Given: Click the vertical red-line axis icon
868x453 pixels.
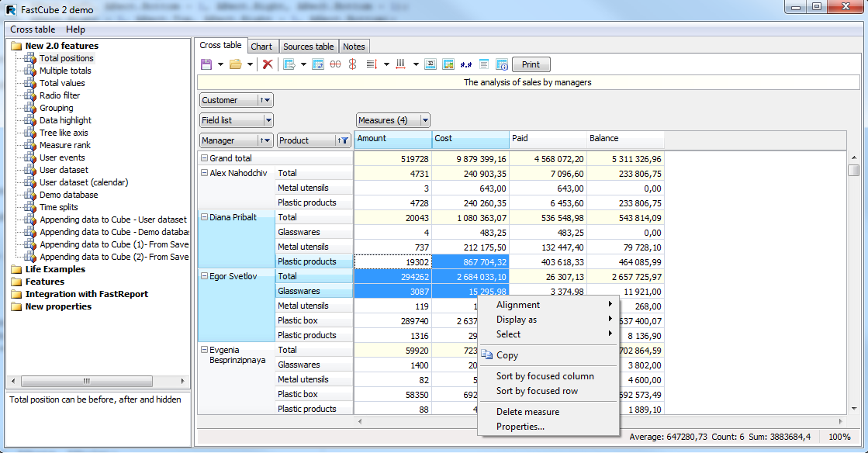Looking at the screenshot, I should pos(353,64).
